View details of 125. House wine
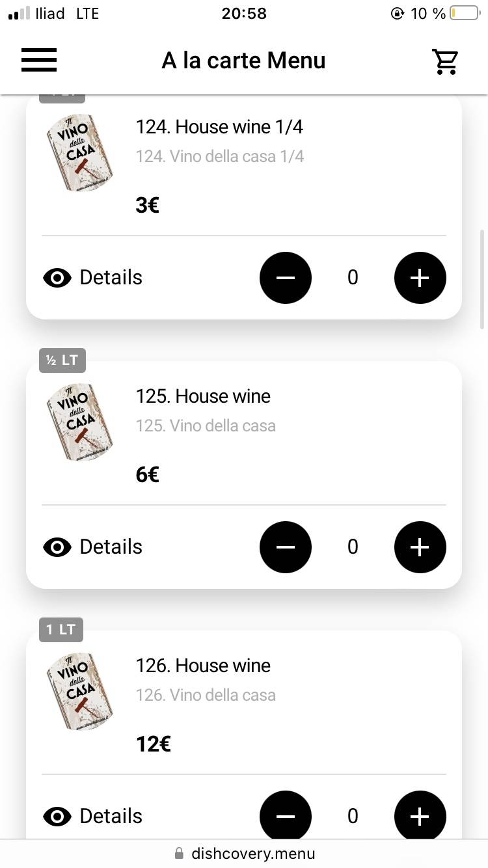This screenshot has width=488, height=868. (93, 547)
